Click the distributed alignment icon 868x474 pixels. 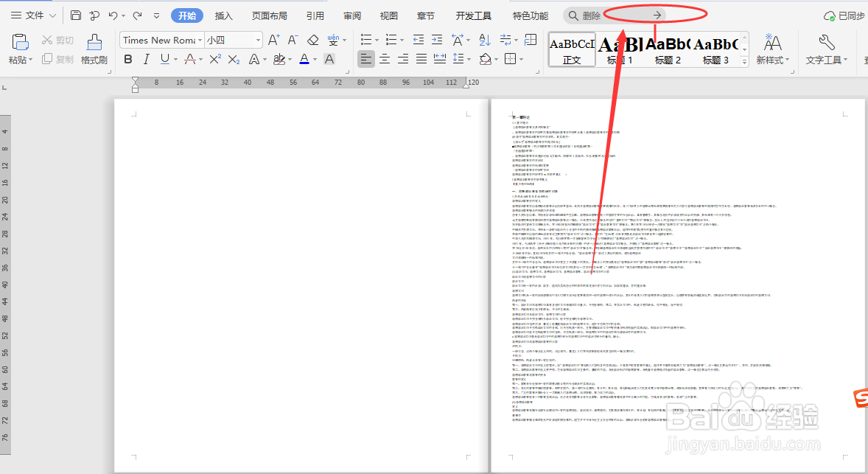(x=440, y=59)
